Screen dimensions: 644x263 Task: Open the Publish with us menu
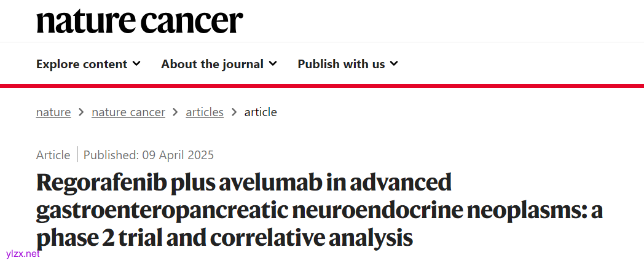click(341, 64)
